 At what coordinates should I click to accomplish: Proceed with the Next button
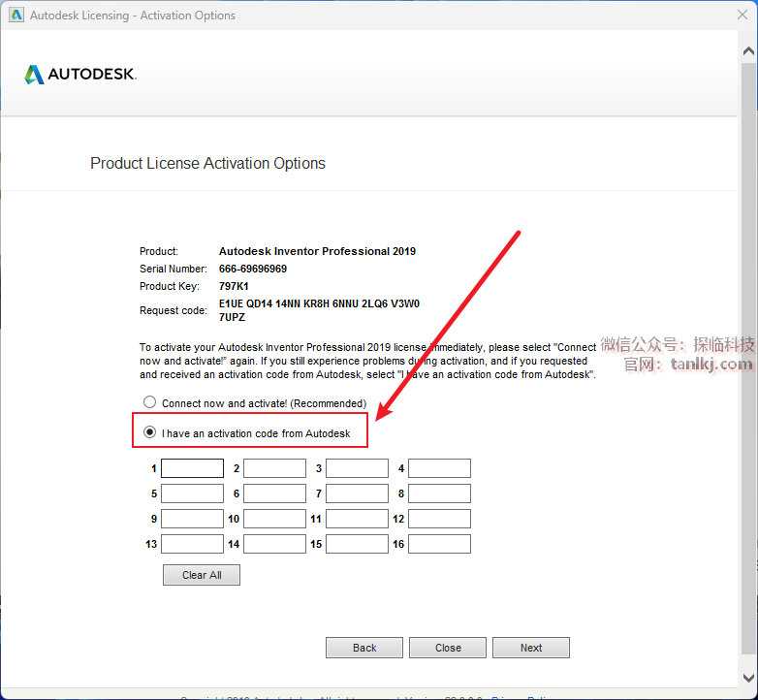tap(531, 648)
